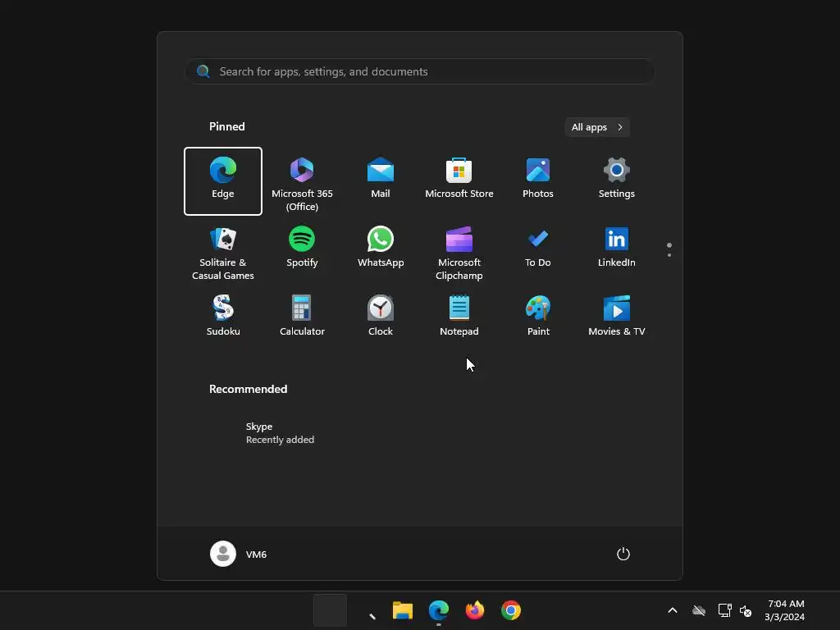Open the network status tray icon
840x630 pixels.
point(725,610)
